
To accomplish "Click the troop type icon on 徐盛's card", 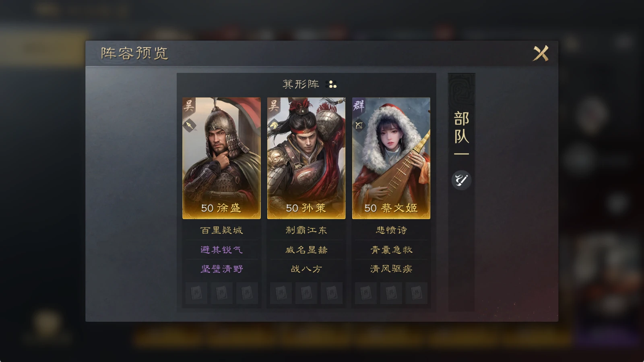I will [190, 125].
